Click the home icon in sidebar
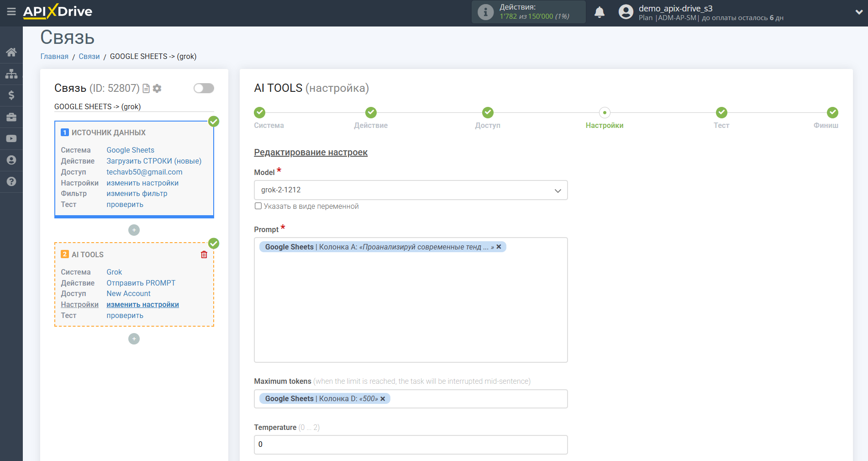868x461 pixels. 11,52
